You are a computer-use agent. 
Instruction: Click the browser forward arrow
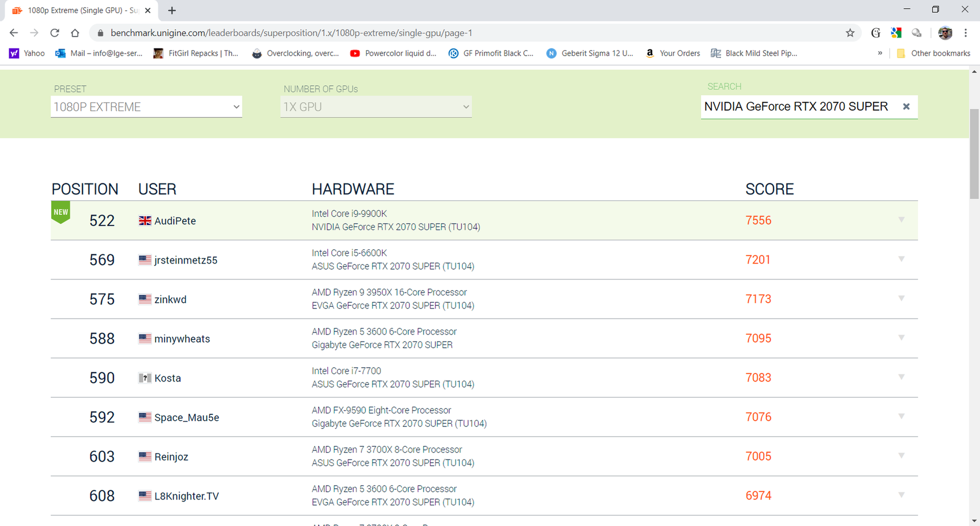tap(34, 33)
